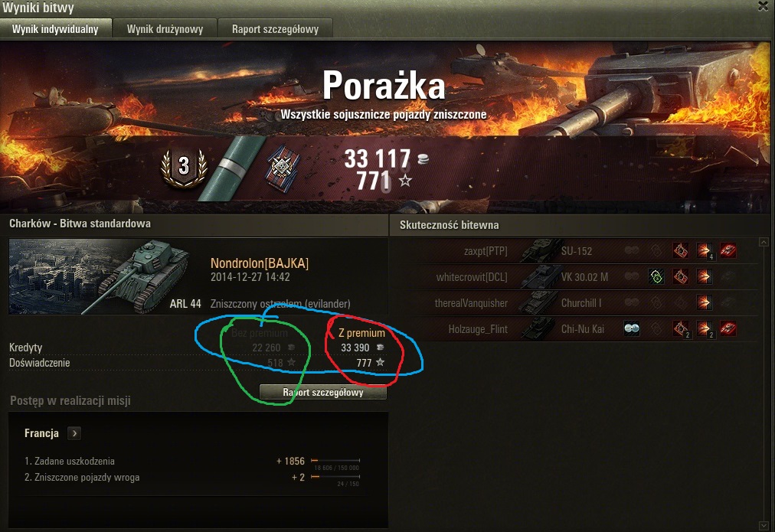Viewport: 775px width, 532px height.
Task: Click the damage icon in Churchill I row
Action: pyautogui.click(x=705, y=302)
